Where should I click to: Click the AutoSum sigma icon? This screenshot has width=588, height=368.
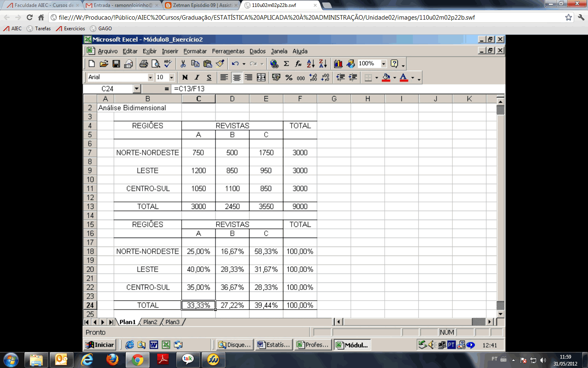point(286,64)
